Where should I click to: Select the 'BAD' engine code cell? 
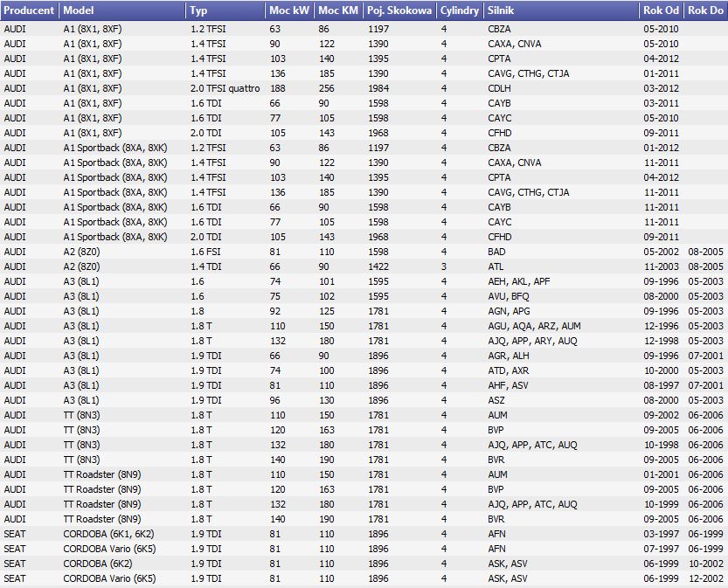496,252
